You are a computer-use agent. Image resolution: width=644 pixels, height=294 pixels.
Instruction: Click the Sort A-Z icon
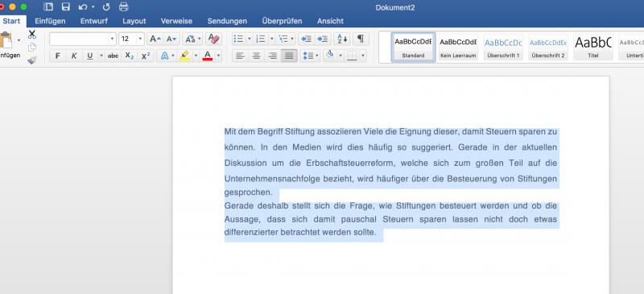pyautogui.click(x=342, y=39)
